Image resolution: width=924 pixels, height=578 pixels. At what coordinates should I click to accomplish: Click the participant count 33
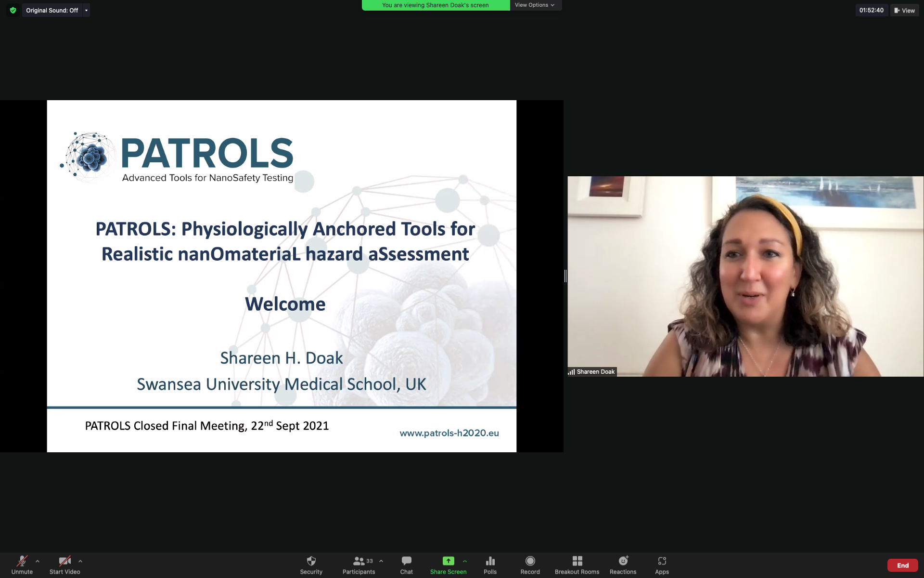[370, 561]
